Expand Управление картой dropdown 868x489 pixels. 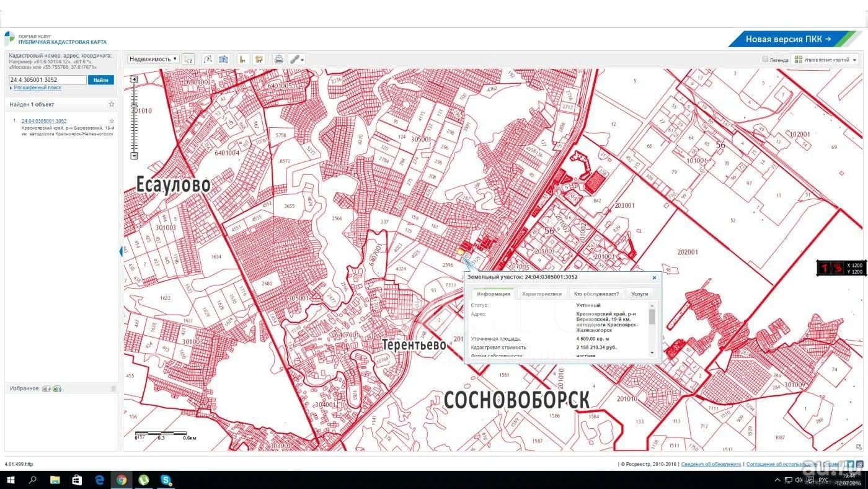(x=825, y=60)
